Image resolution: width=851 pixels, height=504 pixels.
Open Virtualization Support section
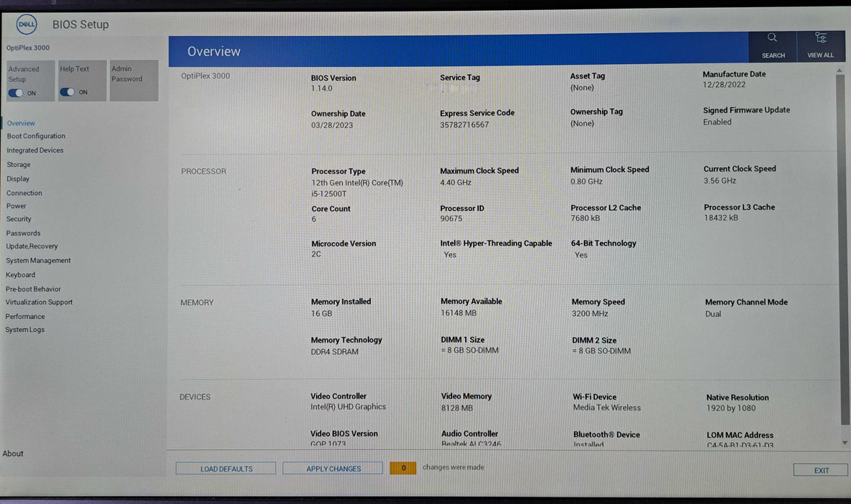39,302
